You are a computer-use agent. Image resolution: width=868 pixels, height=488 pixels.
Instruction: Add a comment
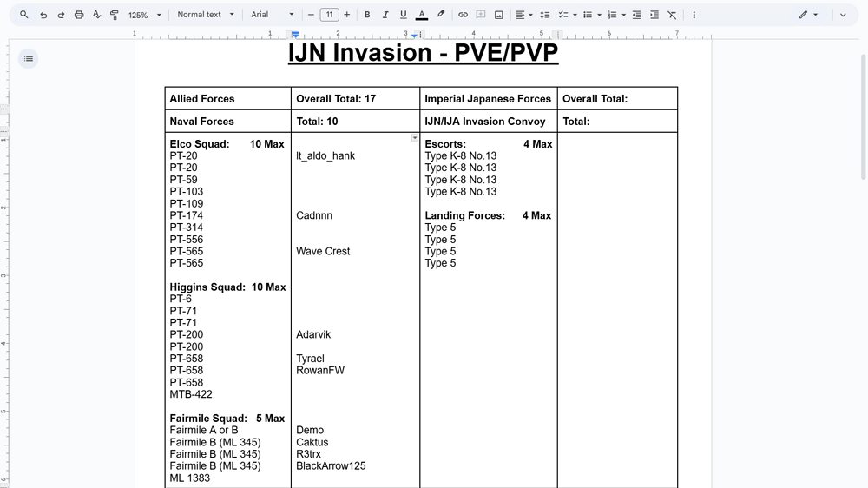481,15
